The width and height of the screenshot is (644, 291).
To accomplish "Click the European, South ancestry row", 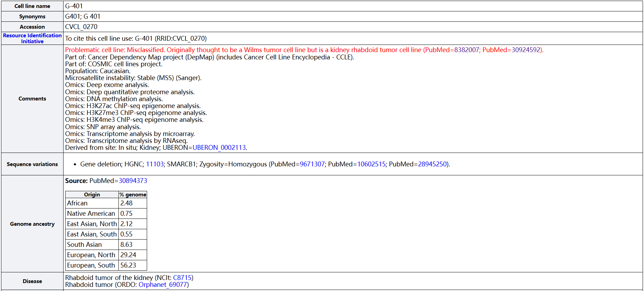I will coord(91,265).
